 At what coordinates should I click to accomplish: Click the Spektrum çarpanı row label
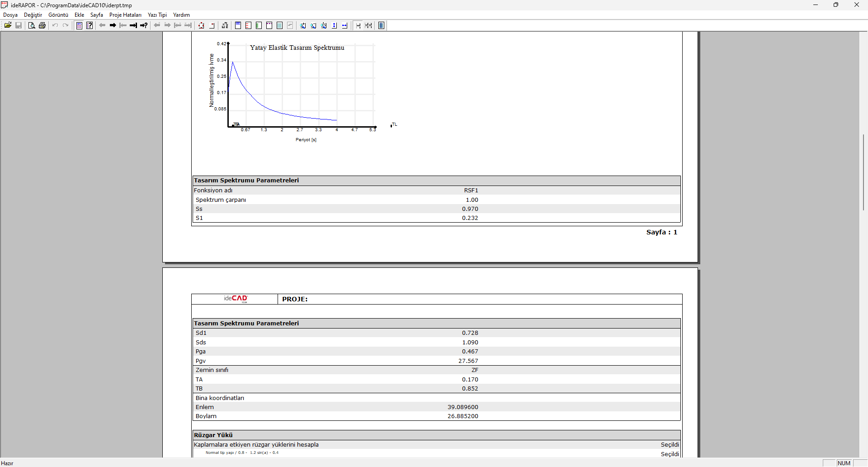click(221, 200)
